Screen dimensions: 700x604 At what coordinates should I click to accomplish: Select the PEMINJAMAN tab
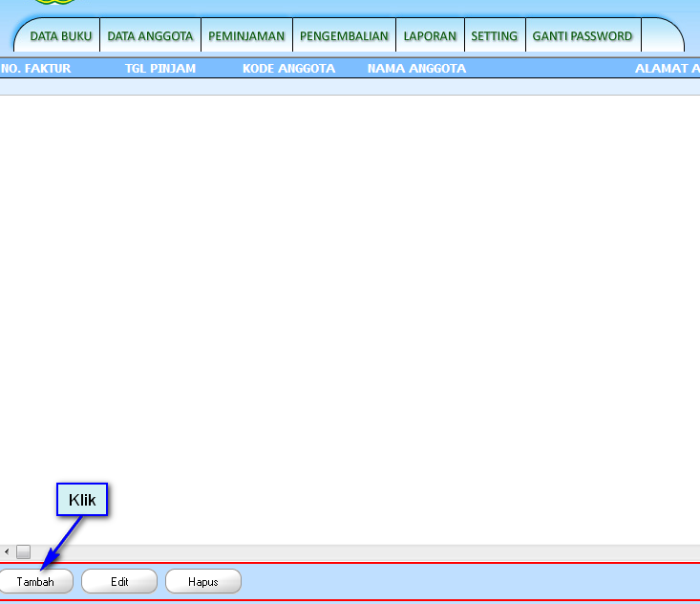point(246,36)
